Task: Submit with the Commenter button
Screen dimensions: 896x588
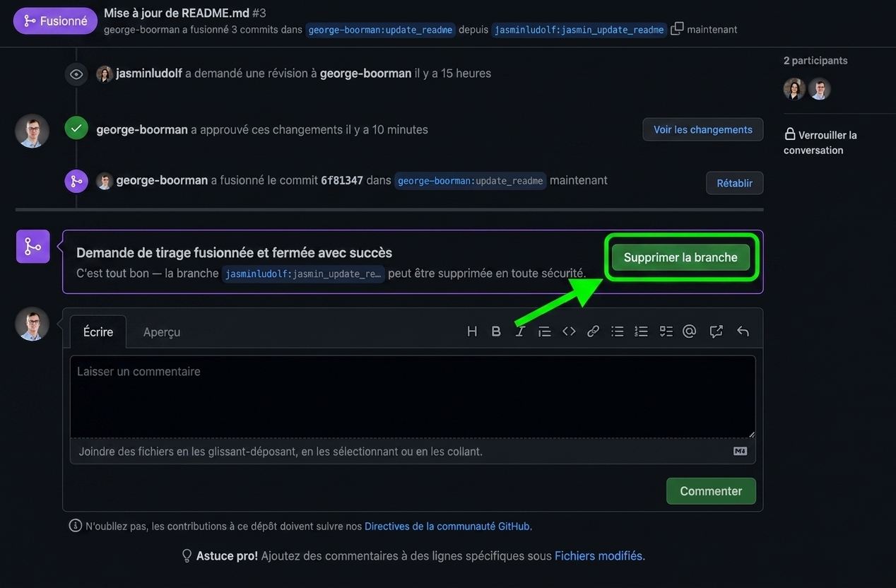Action: pos(711,491)
